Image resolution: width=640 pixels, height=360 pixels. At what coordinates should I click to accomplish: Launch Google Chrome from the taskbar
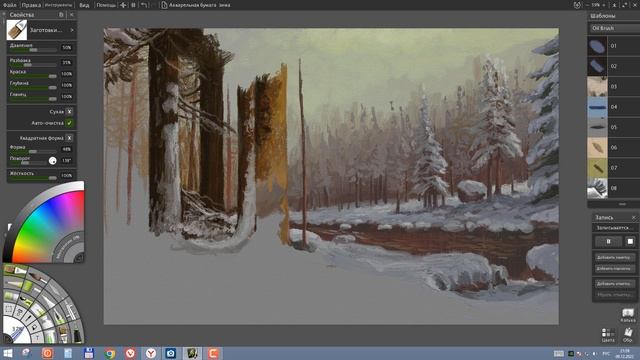(109, 353)
